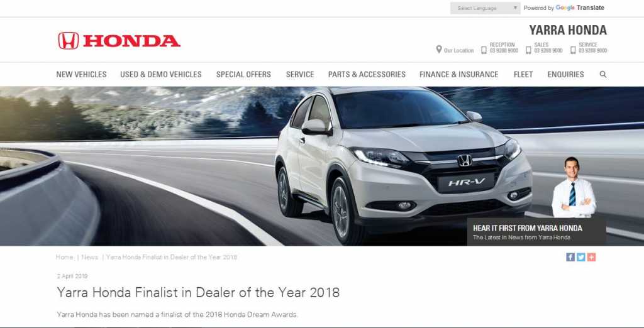Viewport: 644px width, 328px height.
Task: Open Parts & Accessories menu
Action: pyautogui.click(x=367, y=74)
